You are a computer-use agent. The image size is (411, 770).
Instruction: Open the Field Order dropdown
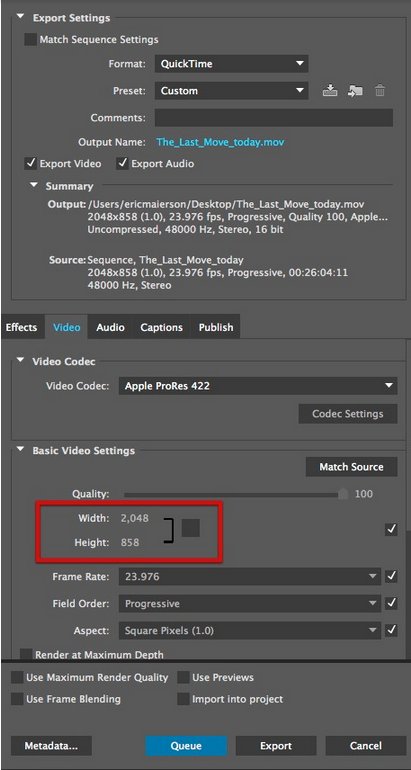250,604
